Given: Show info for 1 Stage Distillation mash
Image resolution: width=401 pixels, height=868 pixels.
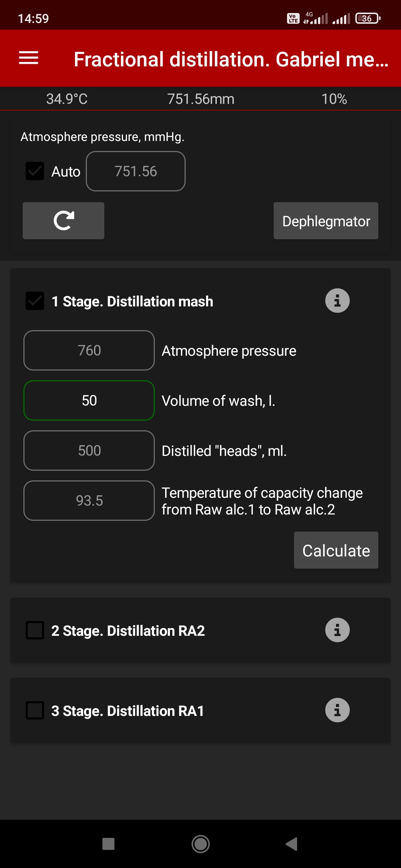Looking at the screenshot, I should (337, 300).
